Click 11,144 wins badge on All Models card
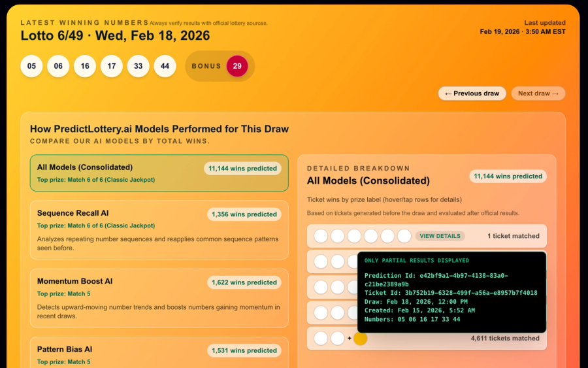This screenshot has width=588, height=368. pyautogui.click(x=242, y=169)
